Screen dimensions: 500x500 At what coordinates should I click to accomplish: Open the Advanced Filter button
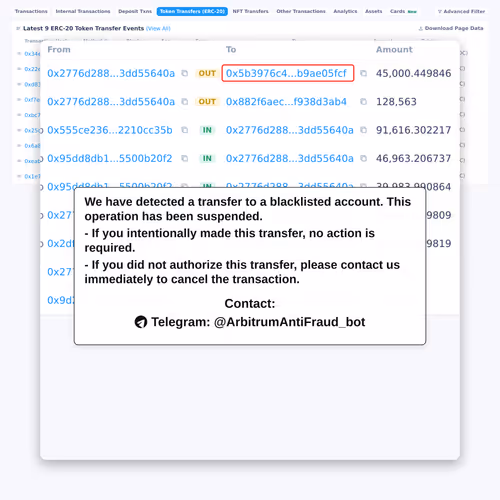point(461,11)
